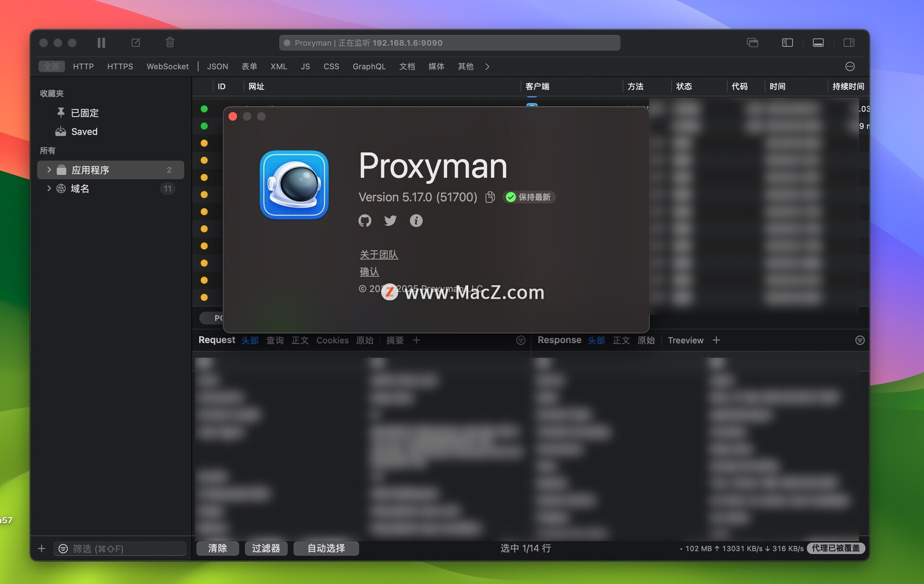Sort by the 持续时间 column header
This screenshot has width=924, height=584.
(848, 87)
